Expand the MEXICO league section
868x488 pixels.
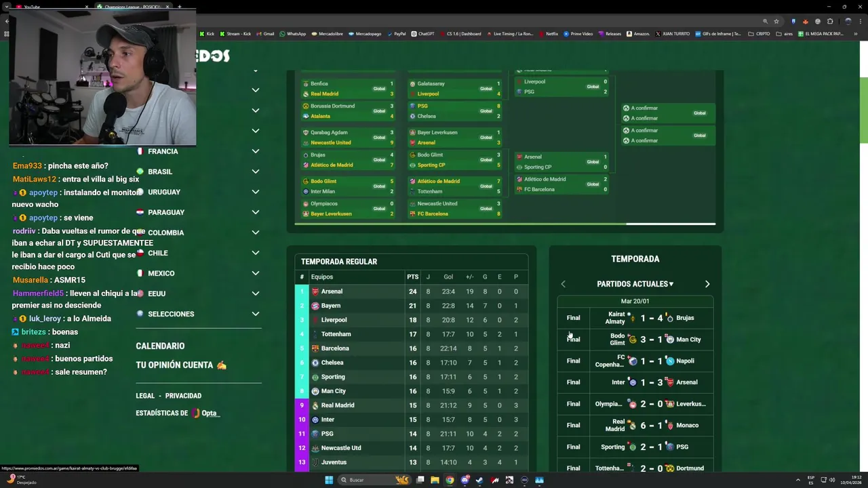[256, 273]
